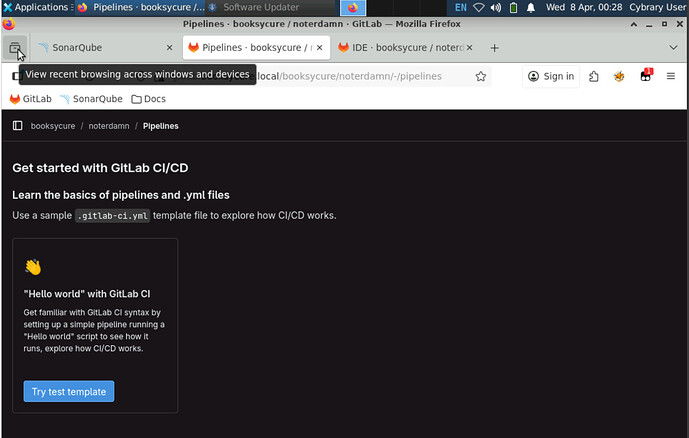Open Firefox hamburger application menu

click(672, 76)
